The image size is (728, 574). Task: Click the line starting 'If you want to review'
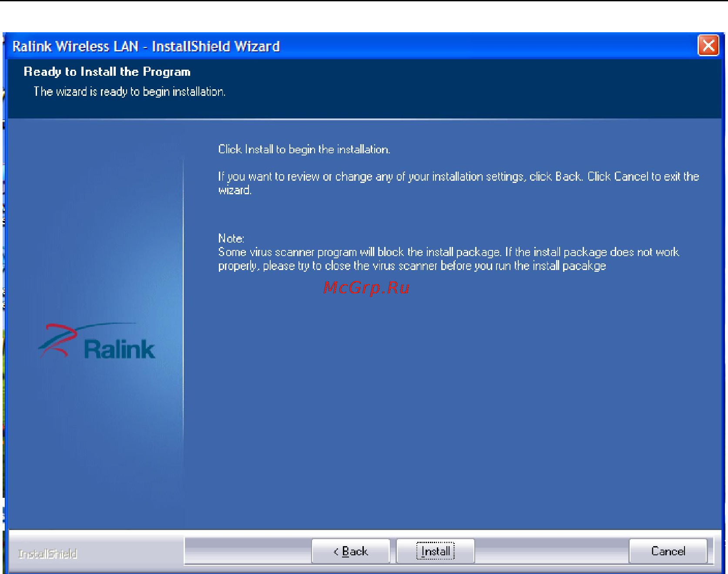pos(459,176)
